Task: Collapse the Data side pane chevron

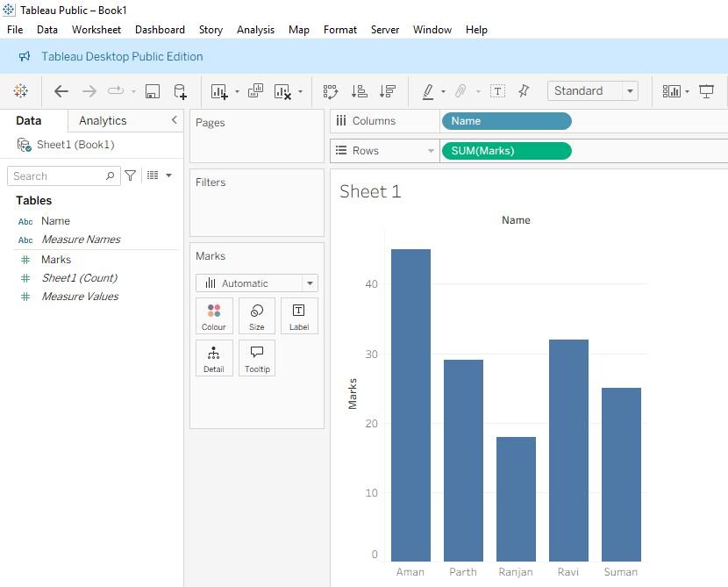Action: click(x=174, y=120)
